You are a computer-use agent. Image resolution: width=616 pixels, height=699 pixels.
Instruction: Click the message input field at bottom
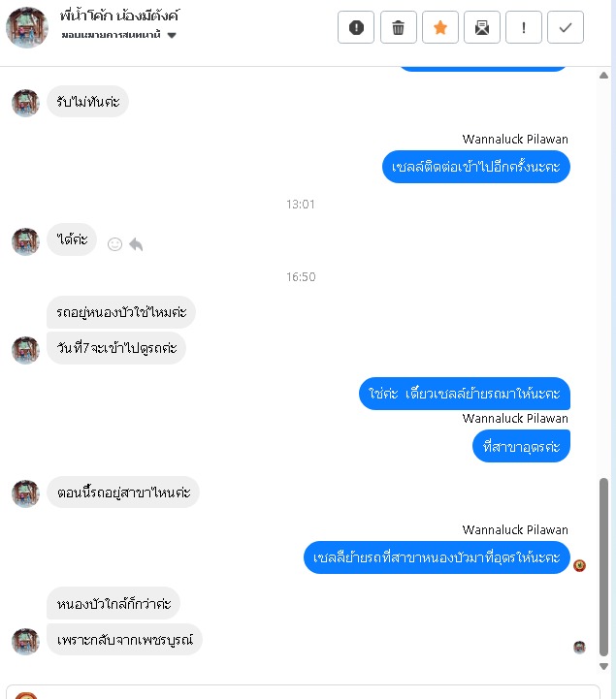(303, 692)
